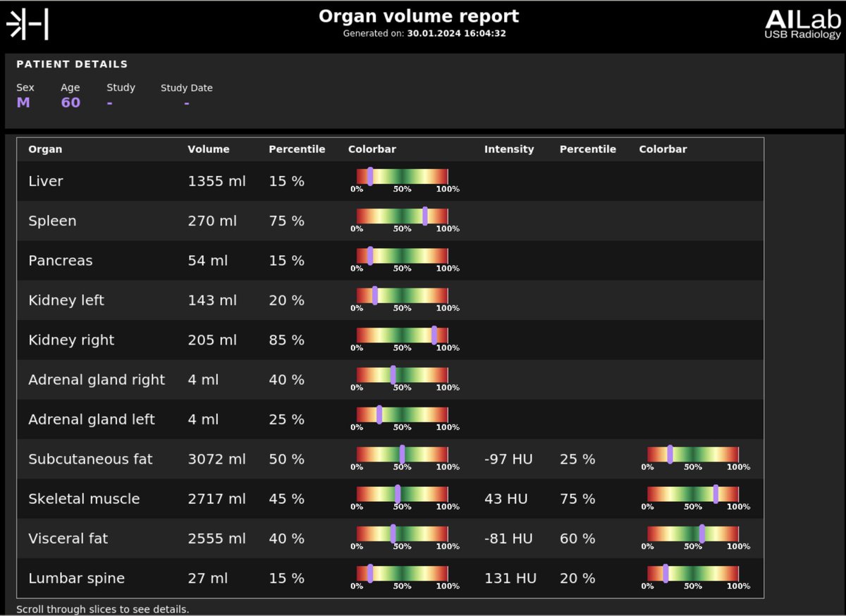Select the Skeletal muscle row label
Viewport: 846px width, 616px height.
[x=84, y=498]
